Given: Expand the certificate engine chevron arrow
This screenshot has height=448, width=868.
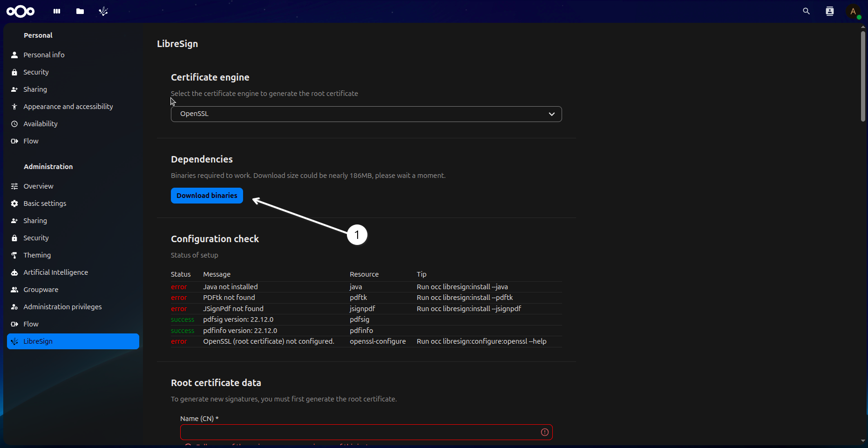Looking at the screenshot, I should click(x=552, y=114).
